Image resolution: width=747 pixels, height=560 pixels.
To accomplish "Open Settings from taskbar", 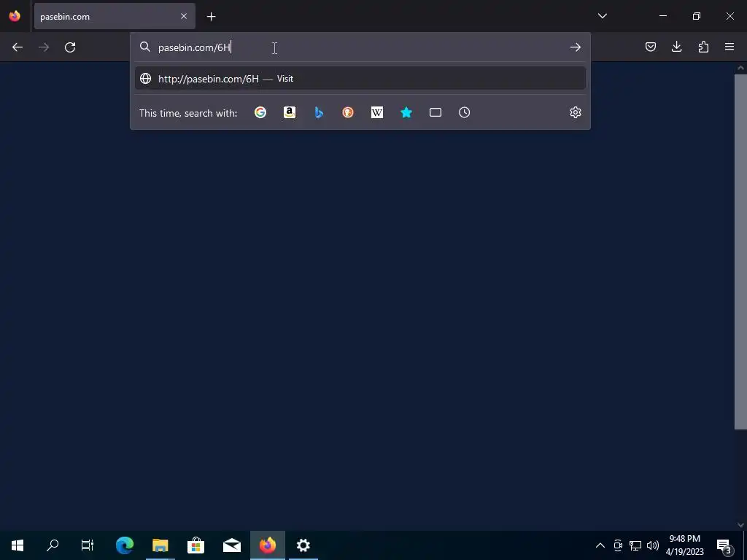I will (x=303, y=545).
